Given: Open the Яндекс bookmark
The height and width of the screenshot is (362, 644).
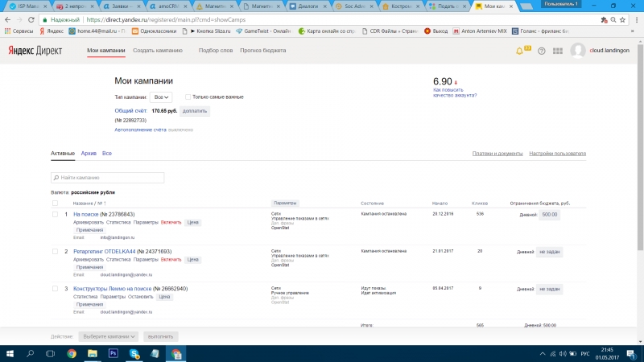Looking at the screenshot, I should click(52, 31).
